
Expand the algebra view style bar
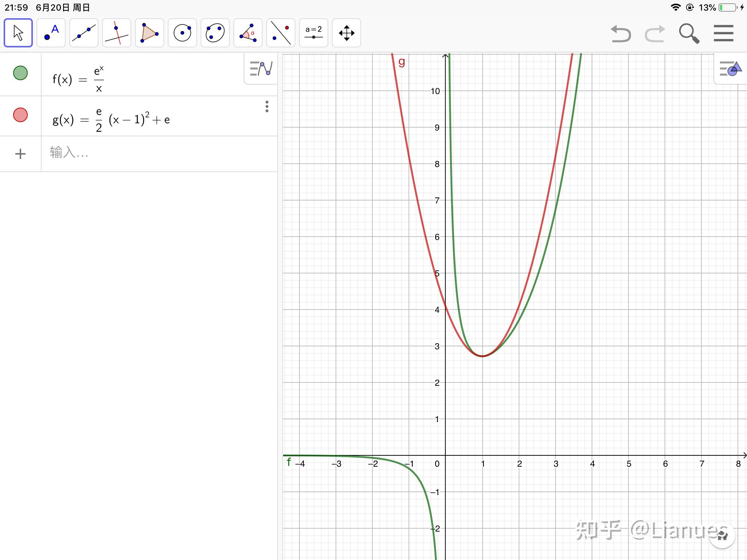tap(261, 69)
